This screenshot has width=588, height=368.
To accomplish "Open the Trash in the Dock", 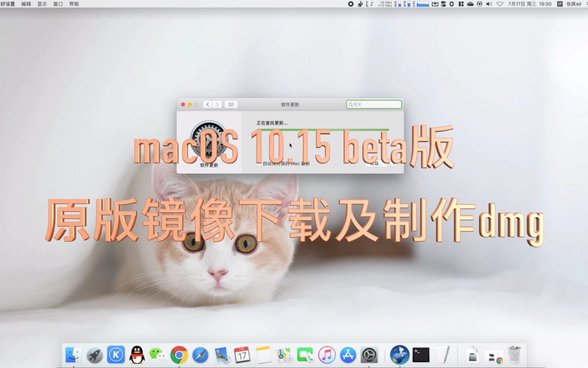I will point(515,355).
